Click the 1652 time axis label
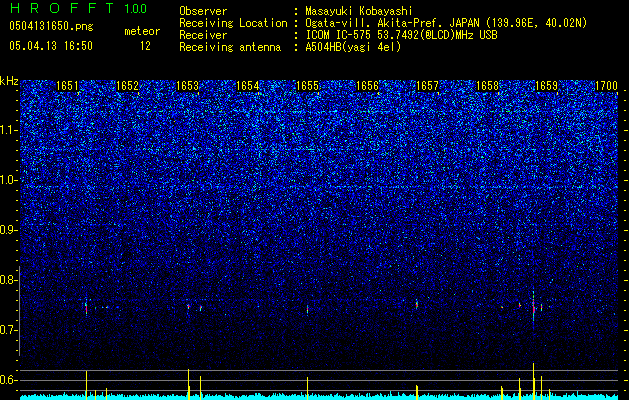Screen dimensions: 629x400 point(127,86)
